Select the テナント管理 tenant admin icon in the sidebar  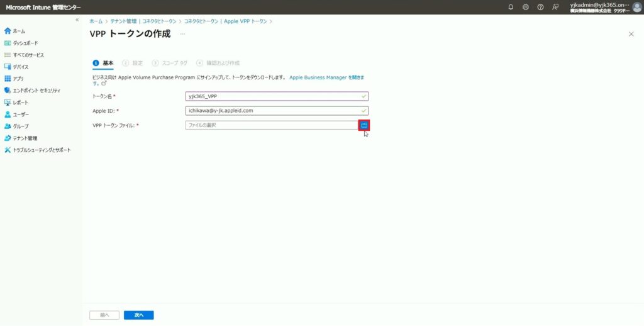8,138
